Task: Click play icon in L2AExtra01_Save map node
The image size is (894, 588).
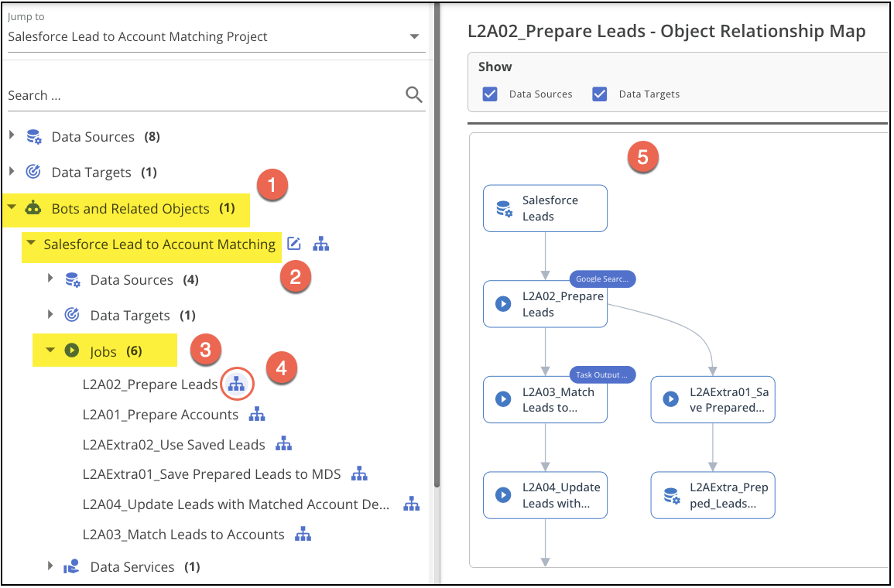Action: (x=670, y=399)
